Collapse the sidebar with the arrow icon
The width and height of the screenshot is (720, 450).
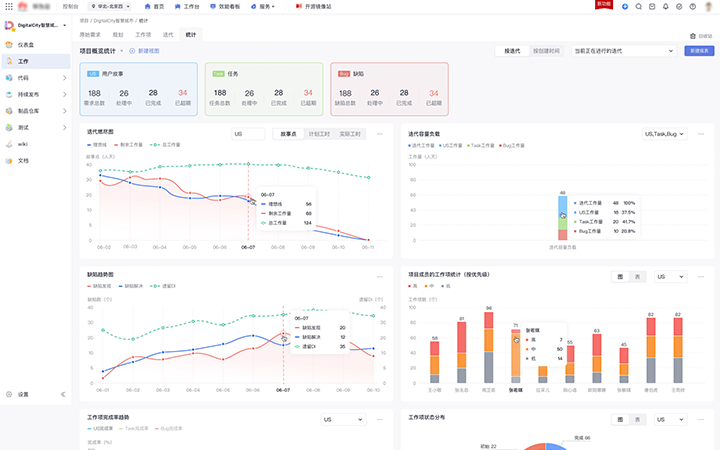63,394
